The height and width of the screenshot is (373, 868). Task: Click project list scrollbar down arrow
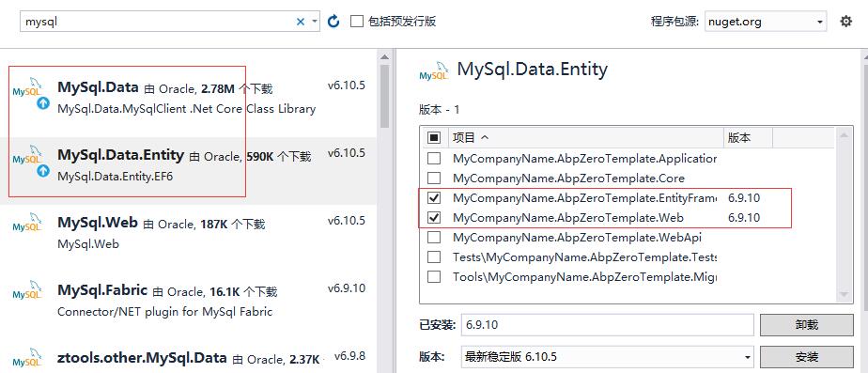tap(843, 294)
